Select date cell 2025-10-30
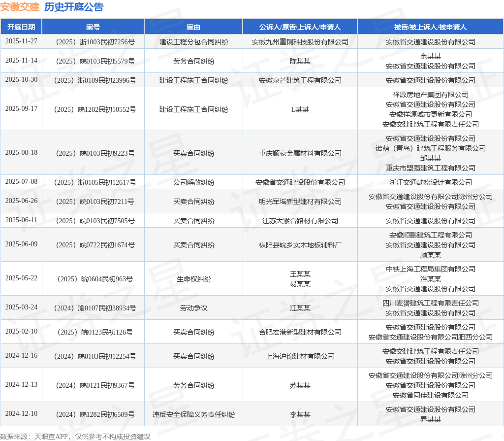The image size is (504, 441). tap(21, 79)
